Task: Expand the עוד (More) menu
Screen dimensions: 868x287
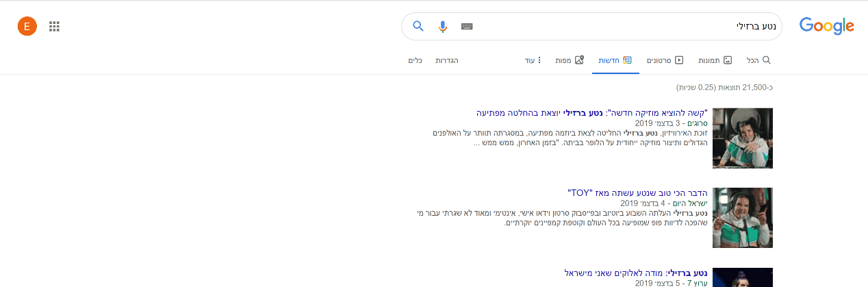Action: (x=533, y=60)
